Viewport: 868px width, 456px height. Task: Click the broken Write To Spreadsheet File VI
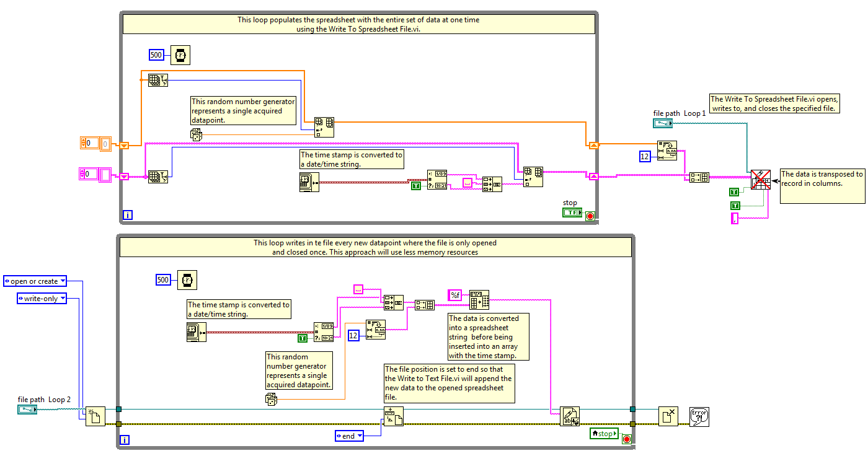[x=761, y=179]
